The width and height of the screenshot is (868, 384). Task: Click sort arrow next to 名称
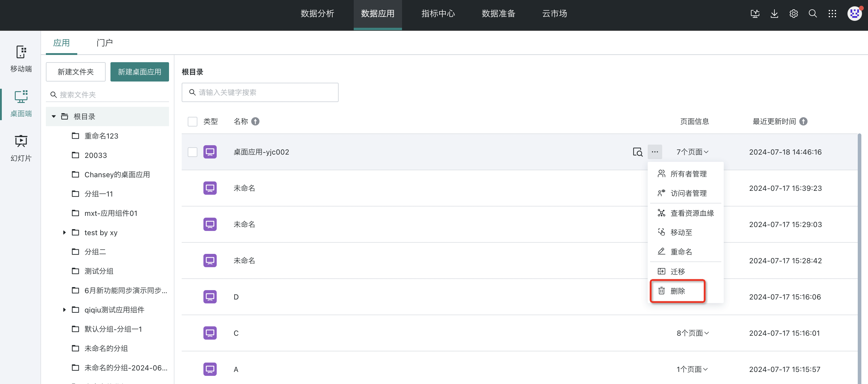click(255, 121)
